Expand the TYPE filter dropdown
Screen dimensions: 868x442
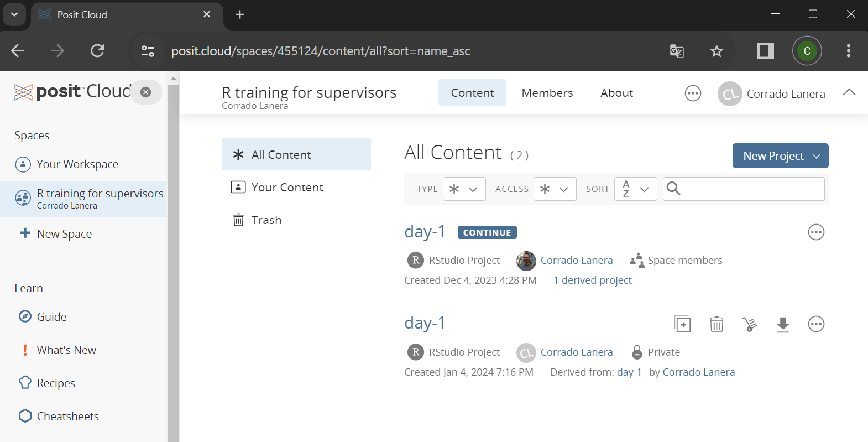(x=464, y=189)
